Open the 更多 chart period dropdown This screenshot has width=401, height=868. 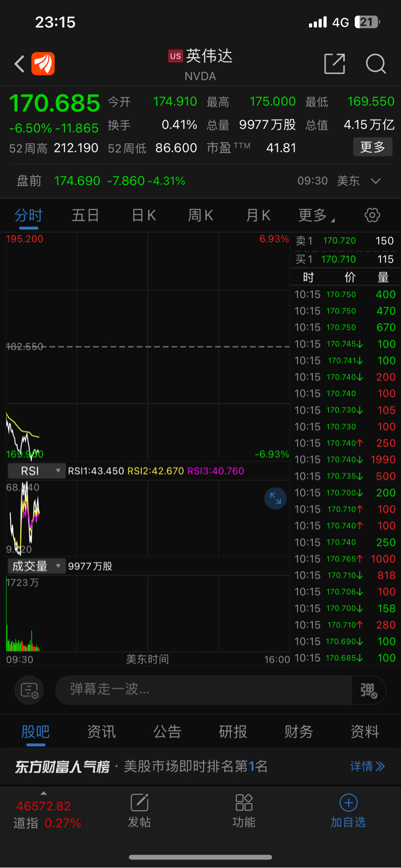coord(316,215)
